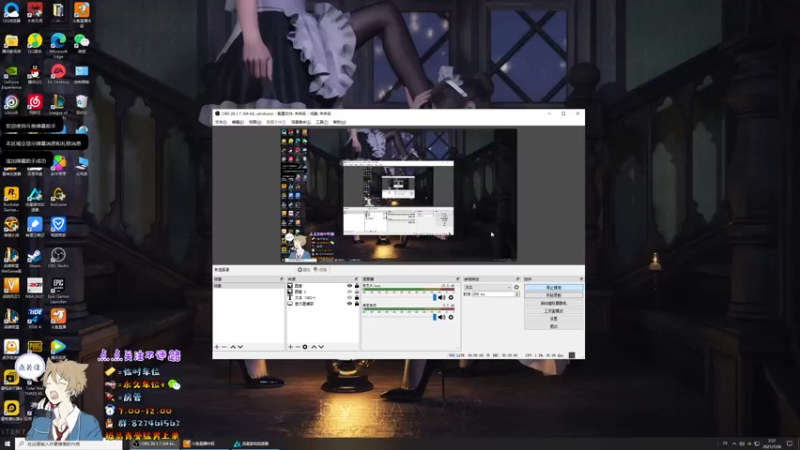Pop out the controls dock

tap(581, 279)
